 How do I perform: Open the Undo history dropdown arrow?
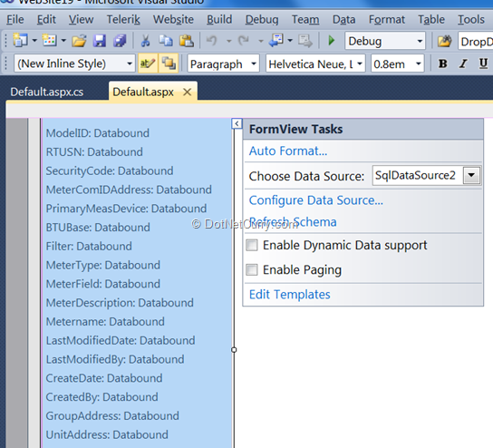229,41
